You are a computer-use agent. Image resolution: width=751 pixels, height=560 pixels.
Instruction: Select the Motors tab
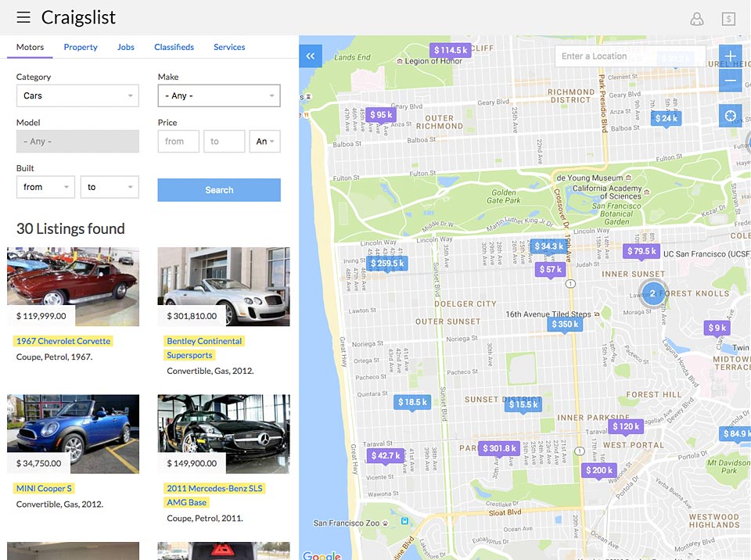(31, 47)
